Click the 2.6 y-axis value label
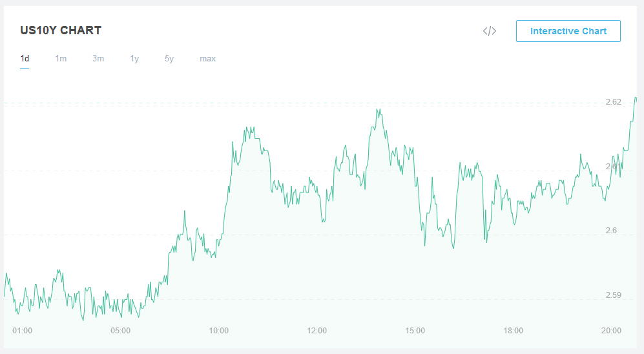 pyautogui.click(x=611, y=231)
